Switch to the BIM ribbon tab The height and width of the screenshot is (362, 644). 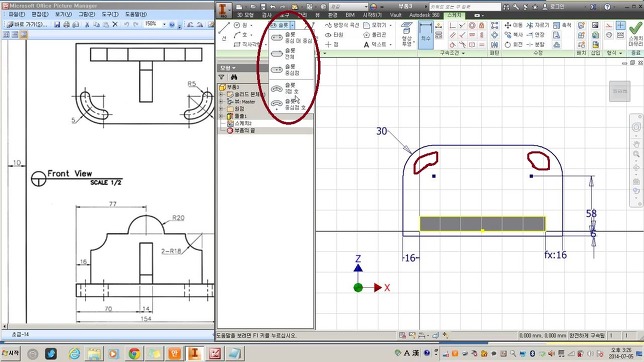pos(350,15)
